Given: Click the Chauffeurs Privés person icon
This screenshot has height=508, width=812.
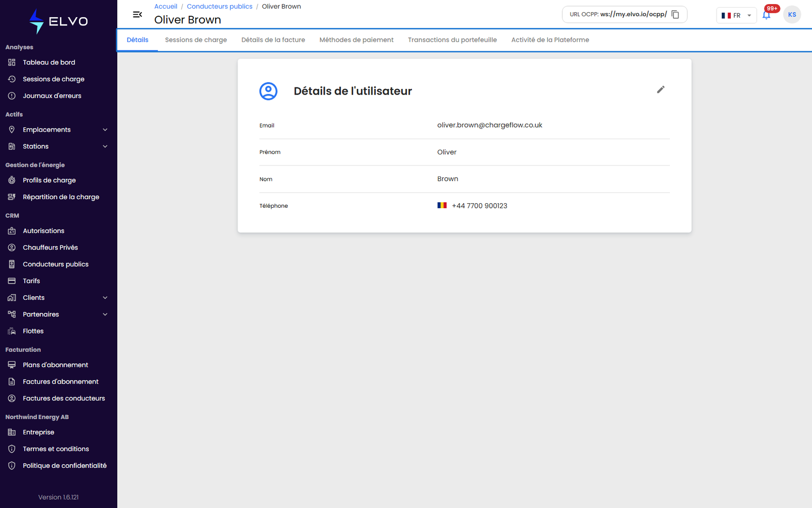Looking at the screenshot, I should pos(12,247).
